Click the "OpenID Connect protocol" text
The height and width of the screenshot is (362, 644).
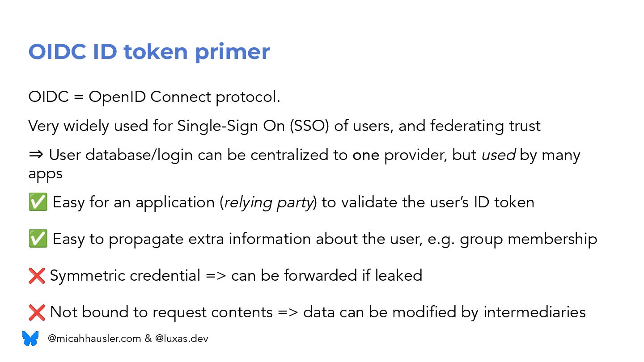[x=184, y=97]
